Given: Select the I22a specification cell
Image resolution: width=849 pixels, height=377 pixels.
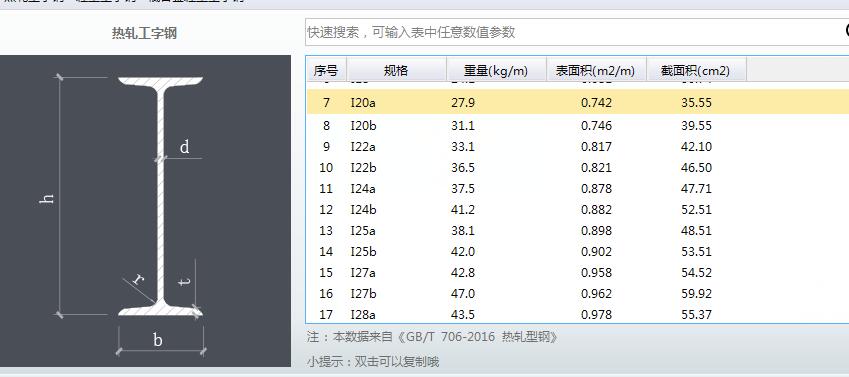Looking at the screenshot, I should [363, 147].
